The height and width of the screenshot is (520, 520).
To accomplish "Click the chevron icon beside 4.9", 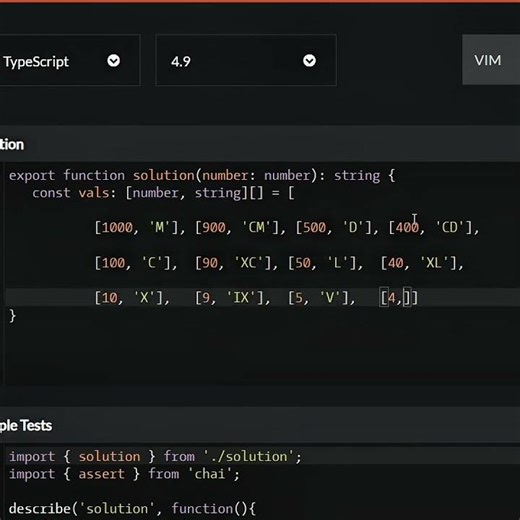I will click(309, 61).
